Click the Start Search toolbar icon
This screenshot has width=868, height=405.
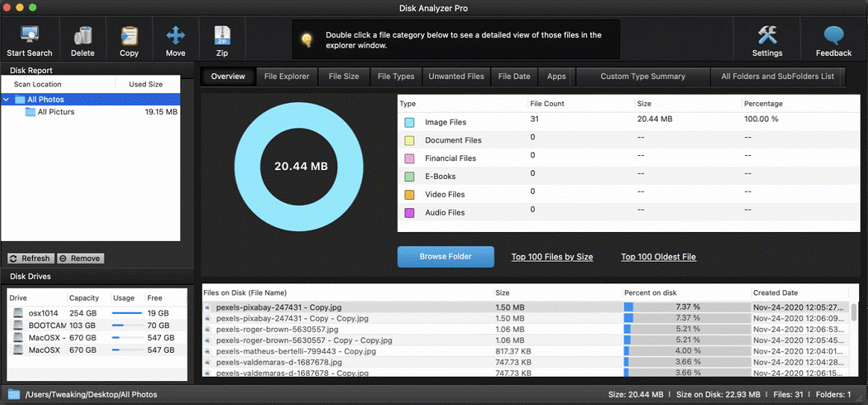tap(29, 35)
